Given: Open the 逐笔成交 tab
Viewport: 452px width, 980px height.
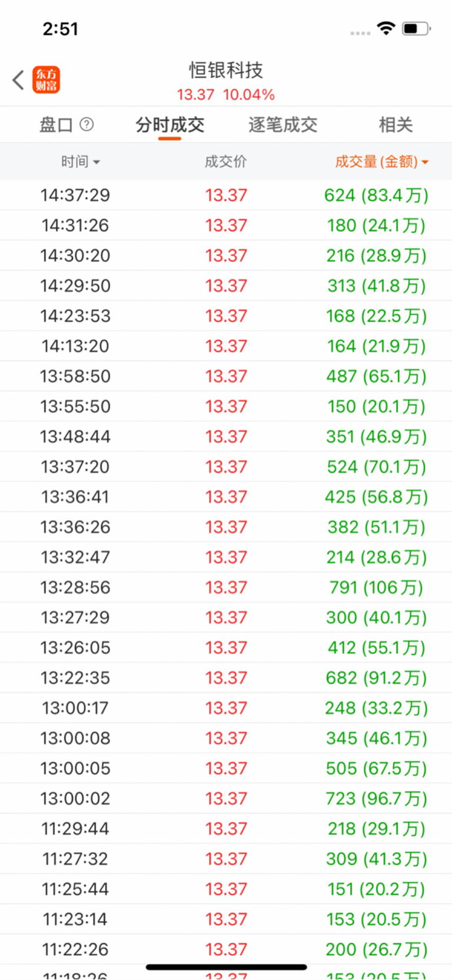Looking at the screenshot, I should tap(282, 125).
